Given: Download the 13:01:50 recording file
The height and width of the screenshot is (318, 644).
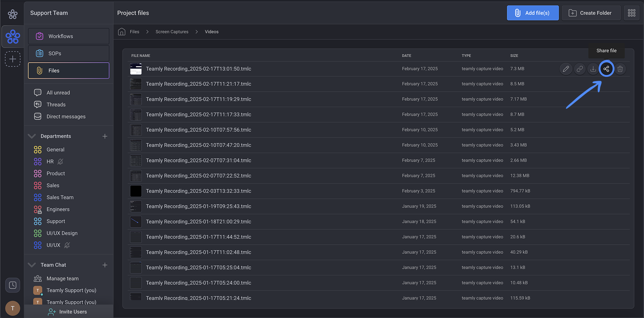Looking at the screenshot, I should [593, 69].
